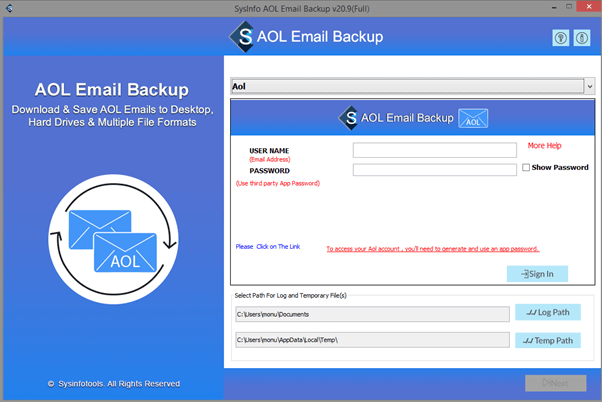Screen dimensions: 602x402
Task: Choose a Log Path location
Action: [548, 312]
